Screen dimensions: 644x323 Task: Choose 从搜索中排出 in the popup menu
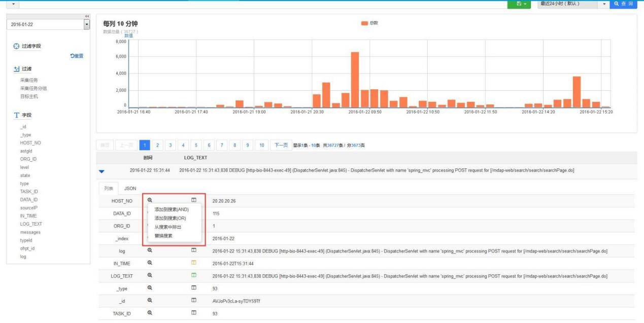167,227
